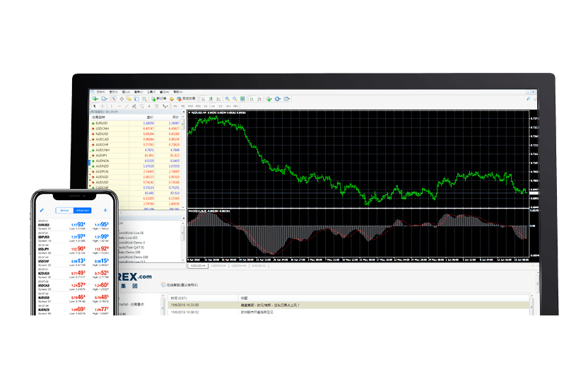Image resolution: width=588 pixels, height=389 pixels.
Task: Select the Advanced view on phone
Action: (82, 211)
